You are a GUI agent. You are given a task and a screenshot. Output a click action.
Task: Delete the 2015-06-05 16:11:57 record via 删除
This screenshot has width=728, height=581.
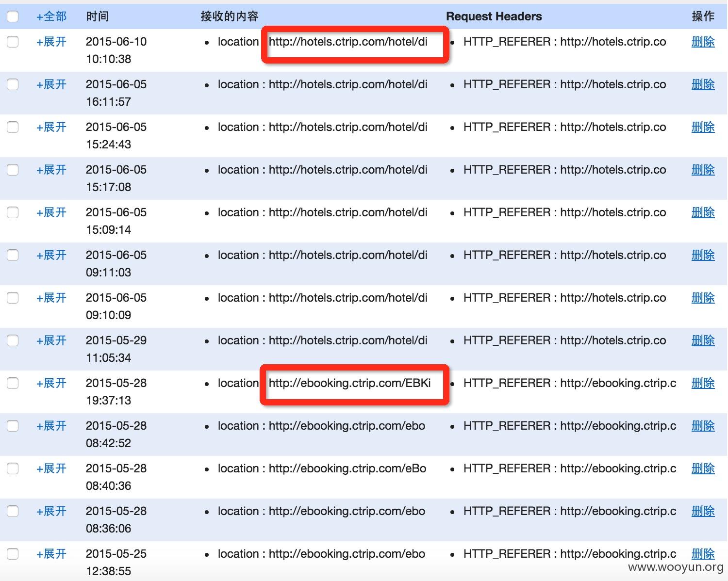[703, 84]
